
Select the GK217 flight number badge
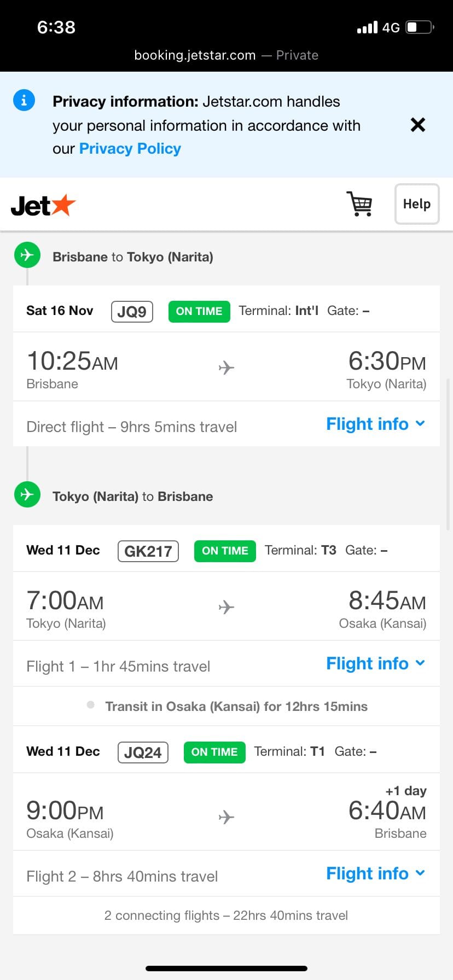coord(148,551)
